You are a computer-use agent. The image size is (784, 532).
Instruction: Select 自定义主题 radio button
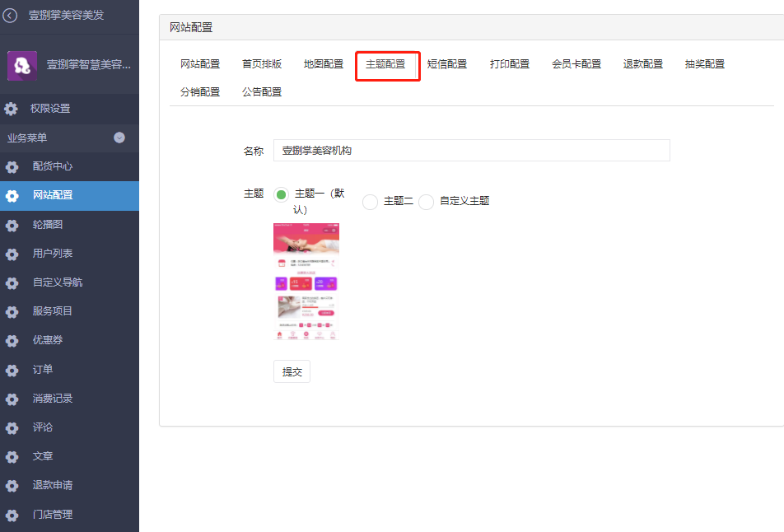click(x=426, y=202)
